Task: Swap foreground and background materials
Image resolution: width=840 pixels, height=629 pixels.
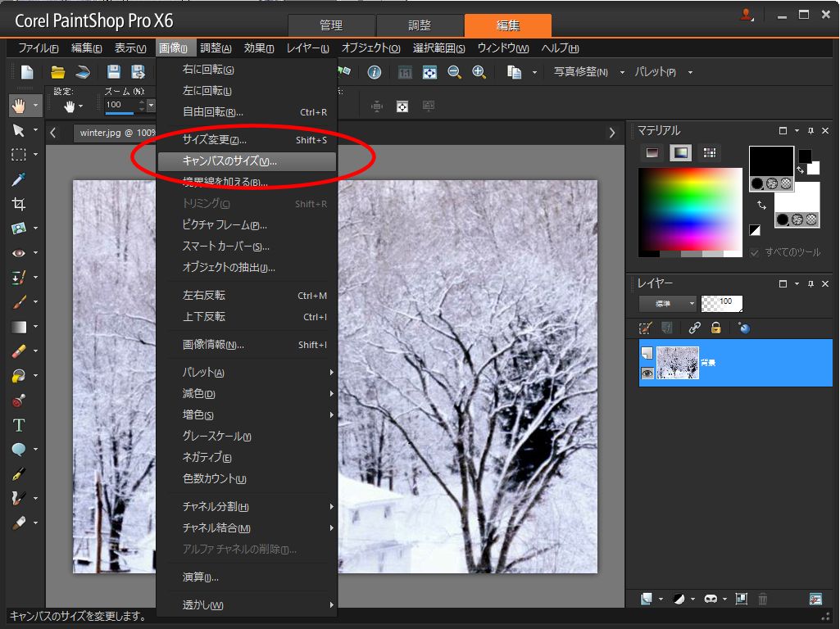Action: [761, 205]
